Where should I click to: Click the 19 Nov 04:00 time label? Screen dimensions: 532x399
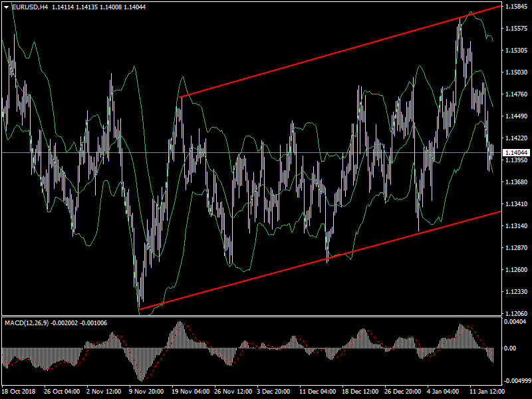click(190, 392)
